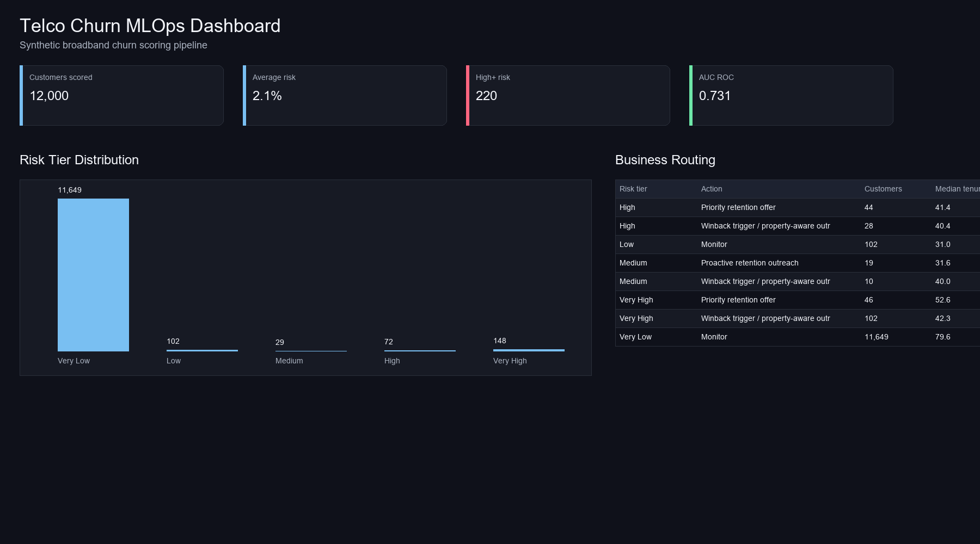Click the median tenure value 42.3
This screenshot has width=980, height=544.
click(943, 318)
